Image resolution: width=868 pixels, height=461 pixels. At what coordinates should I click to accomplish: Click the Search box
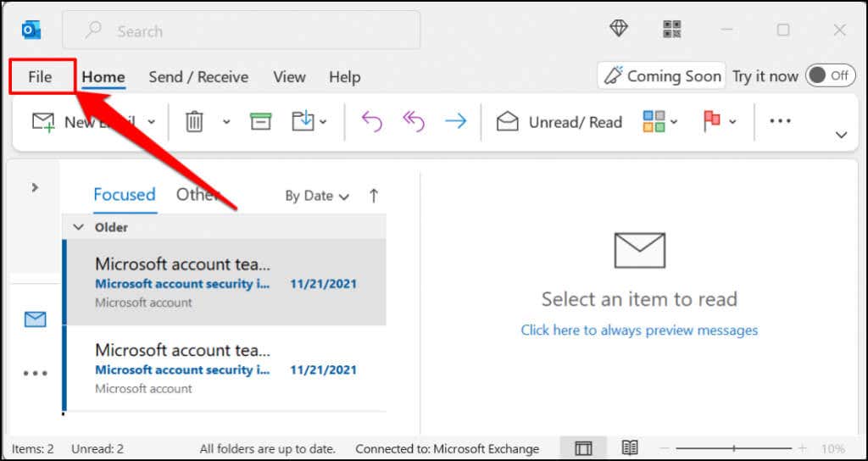(x=242, y=31)
